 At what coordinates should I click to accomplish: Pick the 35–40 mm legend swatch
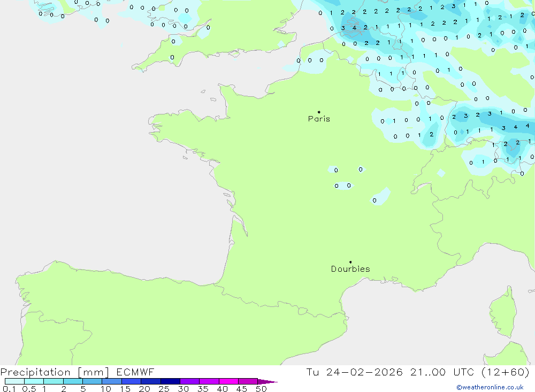pyautogui.click(x=209, y=381)
